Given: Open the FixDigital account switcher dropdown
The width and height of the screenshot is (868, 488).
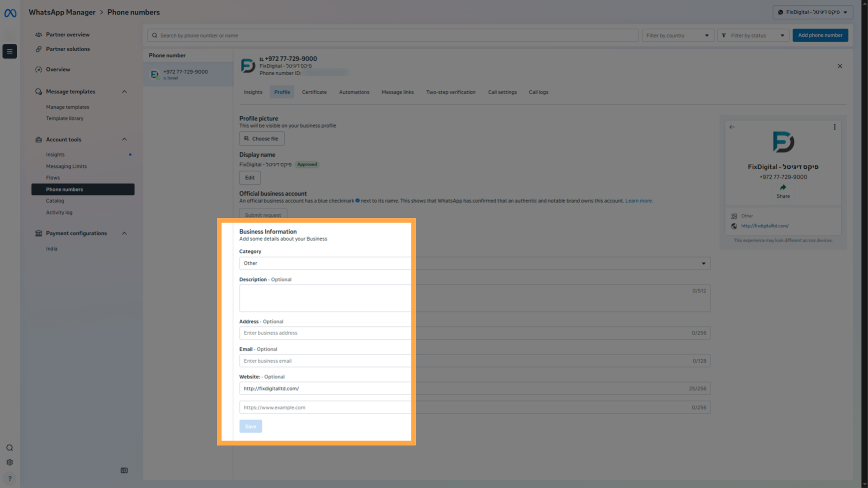Looking at the screenshot, I should [813, 12].
